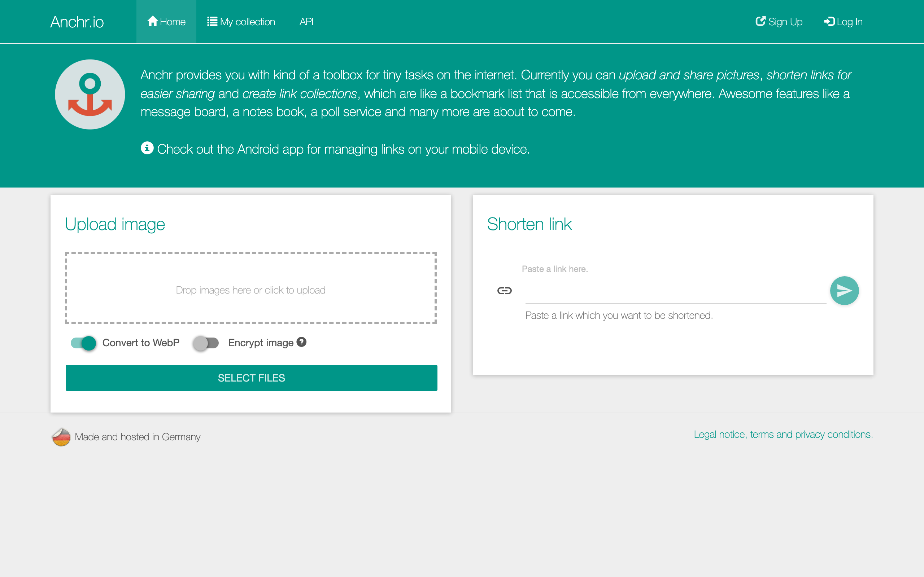This screenshot has width=924, height=577.
Task: Disable the Convert to WebP switch
Action: (83, 343)
